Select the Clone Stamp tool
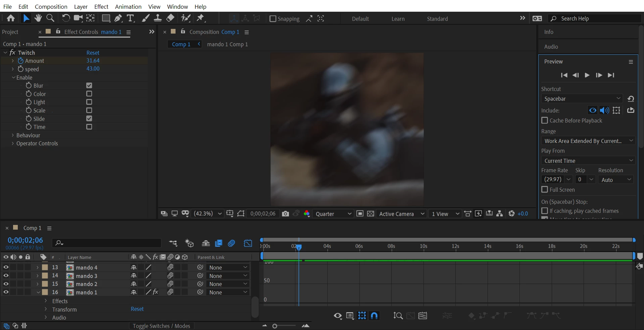The image size is (644, 330). 158,18
